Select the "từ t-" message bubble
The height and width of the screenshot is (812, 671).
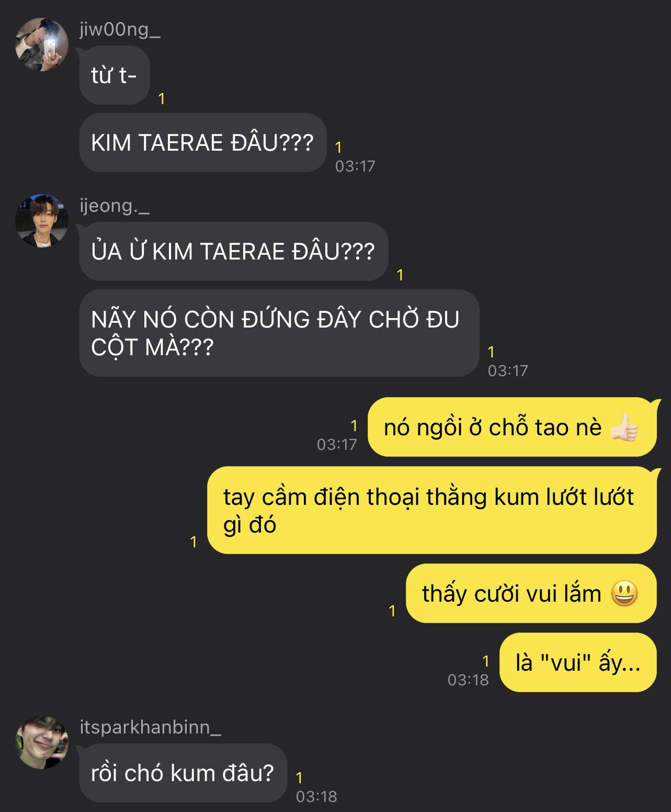[115, 75]
